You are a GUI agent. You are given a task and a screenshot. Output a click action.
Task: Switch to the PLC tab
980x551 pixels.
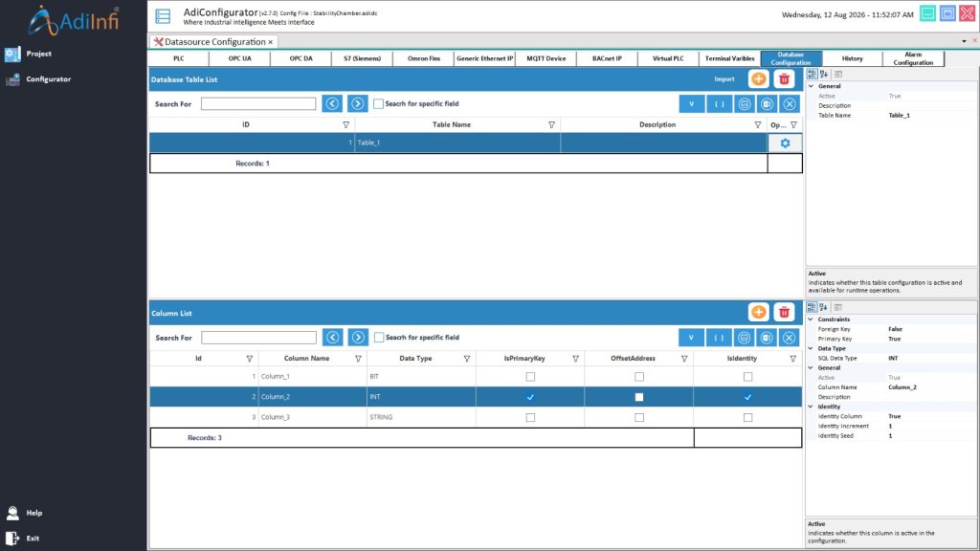coord(179,58)
